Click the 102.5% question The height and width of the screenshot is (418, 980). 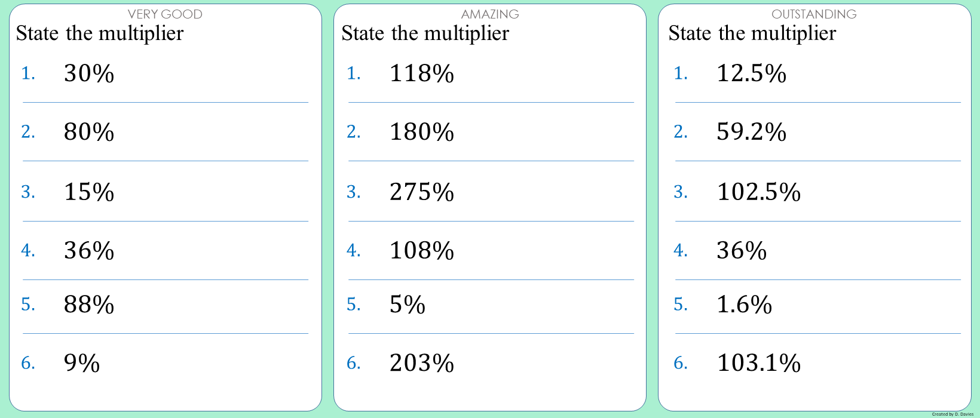(x=759, y=192)
